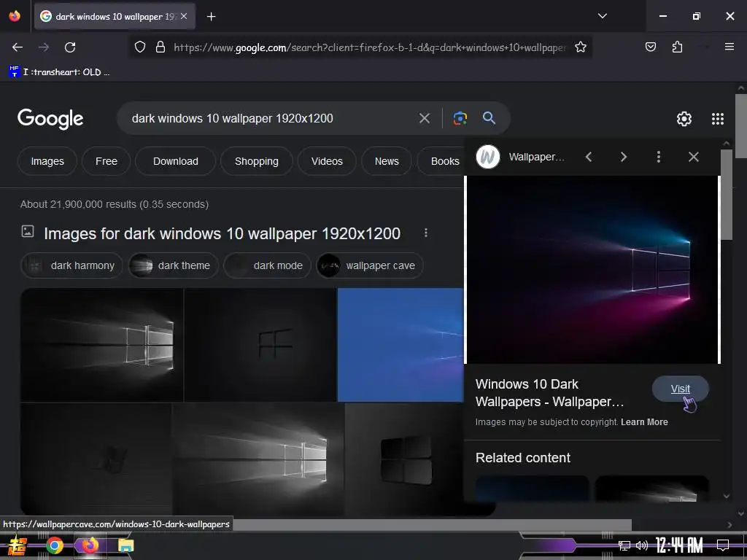Screen dimensions: 747x560
Task: Open preview panel three-dot menu
Action: click(659, 157)
